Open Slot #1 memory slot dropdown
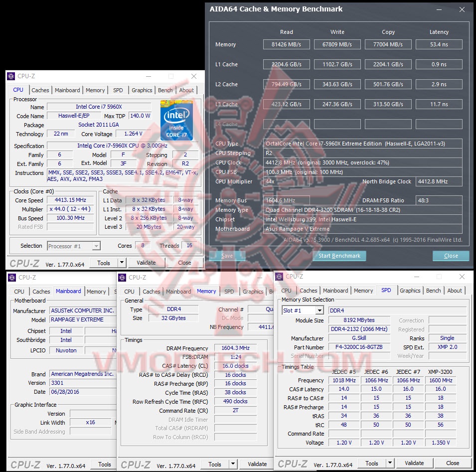476x472 pixels. point(303,311)
